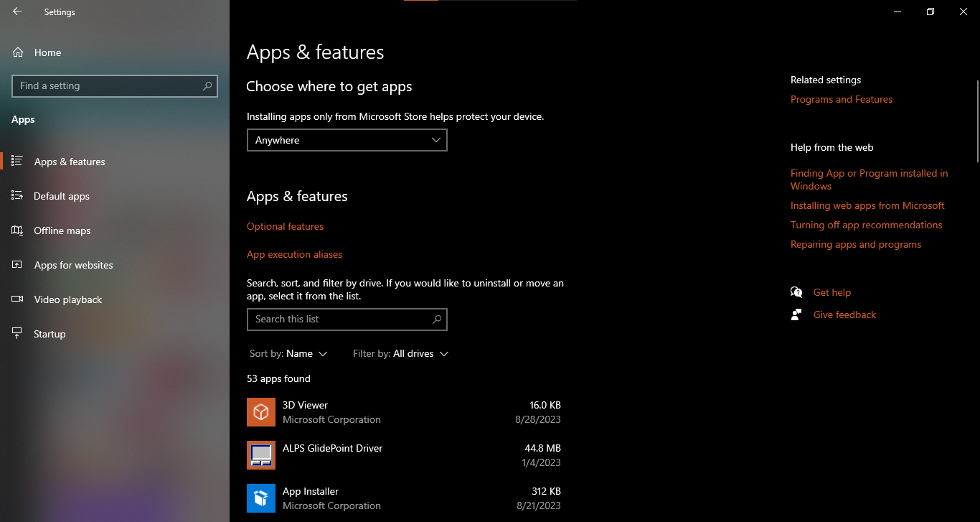The width and height of the screenshot is (980, 522).
Task: Expand the Sort by Name dropdown
Action: [288, 353]
